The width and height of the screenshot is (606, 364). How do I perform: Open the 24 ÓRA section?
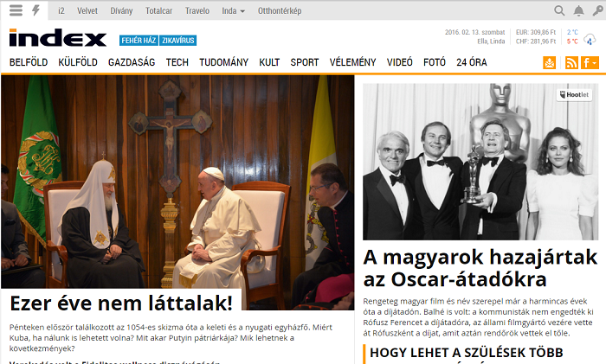(472, 62)
